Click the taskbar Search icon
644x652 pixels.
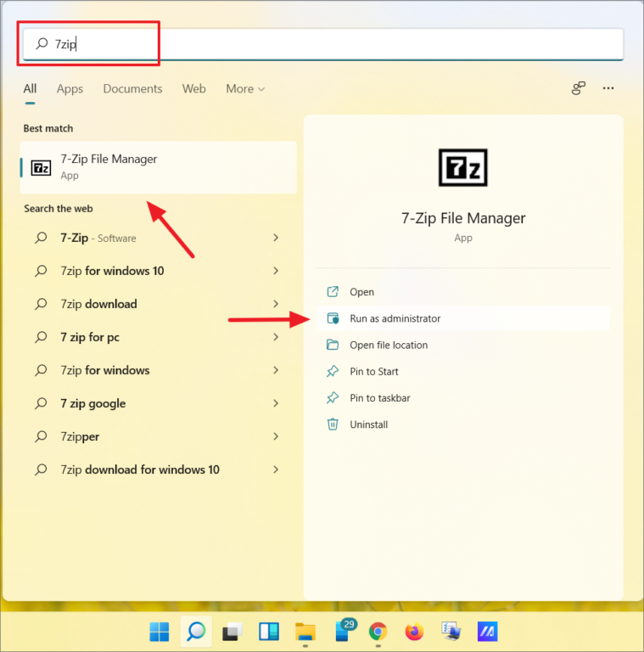click(196, 632)
